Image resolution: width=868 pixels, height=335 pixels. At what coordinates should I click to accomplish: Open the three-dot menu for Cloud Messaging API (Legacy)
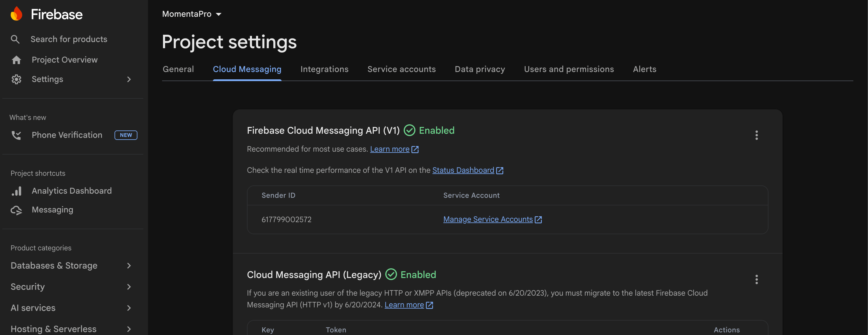756,279
